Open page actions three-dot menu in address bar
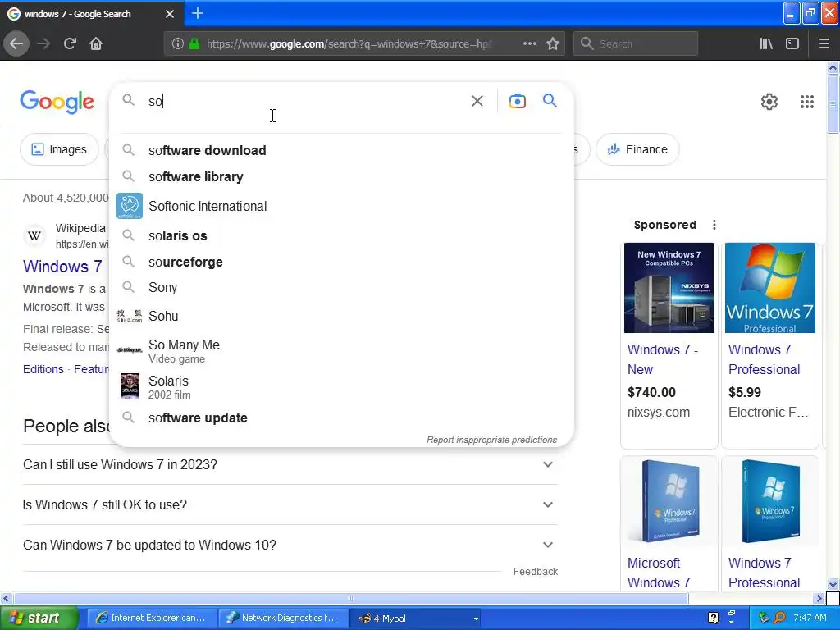The image size is (840, 630). click(529, 43)
